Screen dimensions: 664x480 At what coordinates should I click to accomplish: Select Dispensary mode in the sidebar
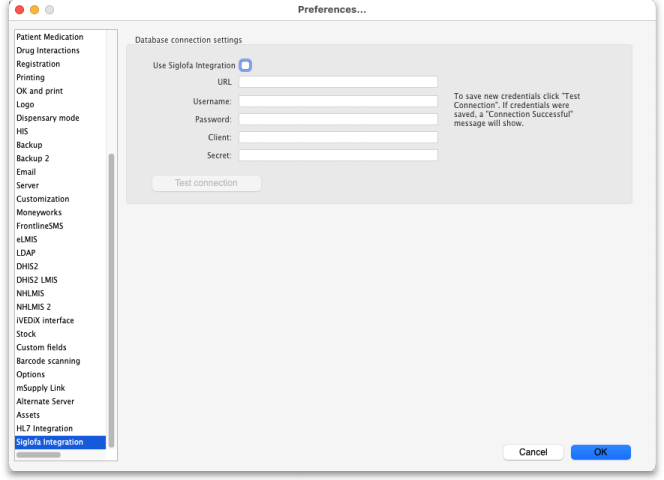point(47,118)
